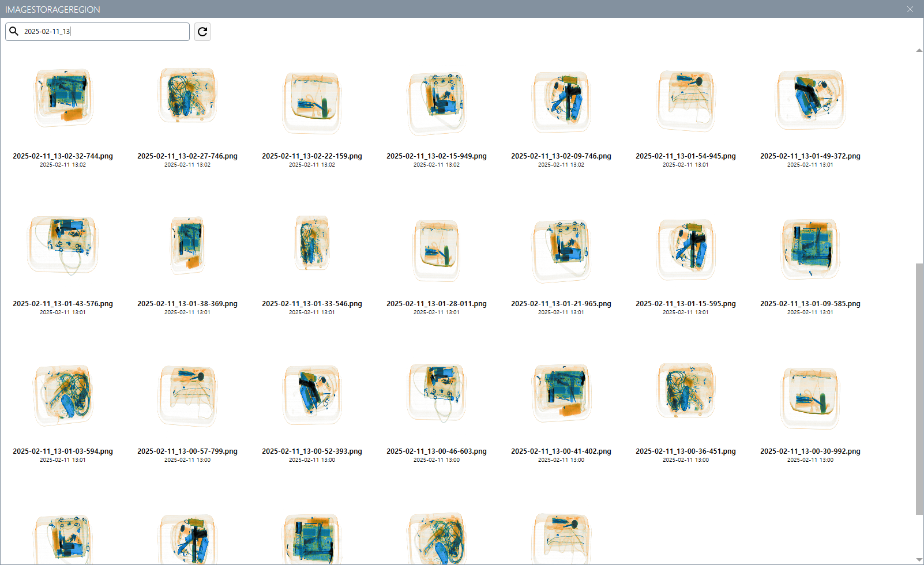Select file name 2025-02-11_13-00-36-451.png
The image size is (924, 565).
tap(686, 451)
